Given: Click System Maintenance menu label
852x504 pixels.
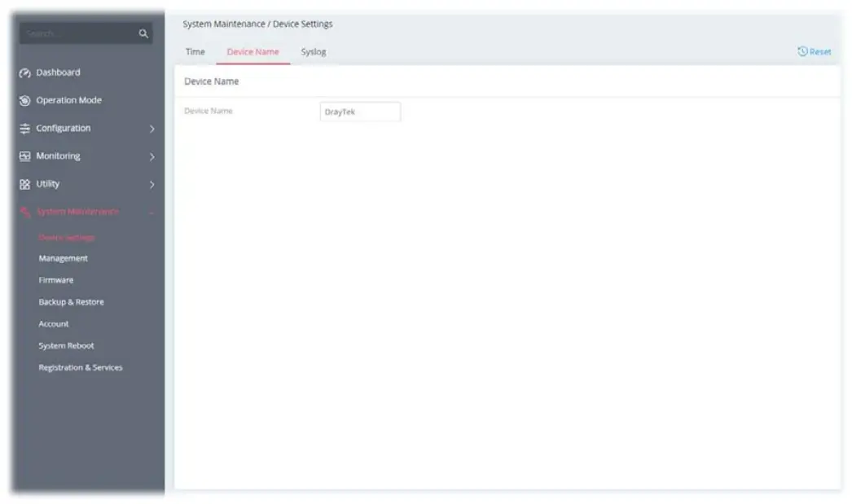Looking at the screenshot, I should [x=77, y=211].
